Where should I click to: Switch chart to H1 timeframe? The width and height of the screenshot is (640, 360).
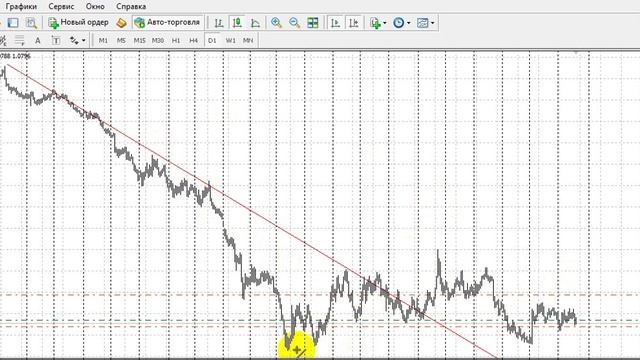tap(176, 40)
